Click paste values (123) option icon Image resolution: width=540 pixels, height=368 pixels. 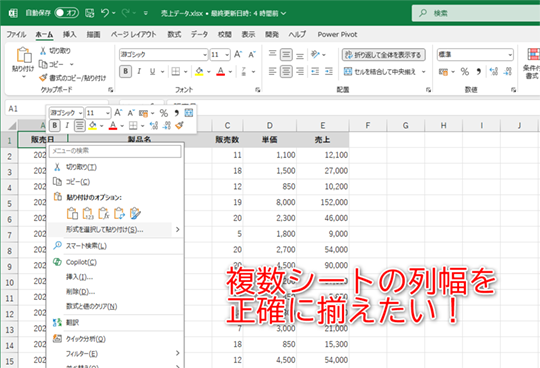click(x=88, y=214)
